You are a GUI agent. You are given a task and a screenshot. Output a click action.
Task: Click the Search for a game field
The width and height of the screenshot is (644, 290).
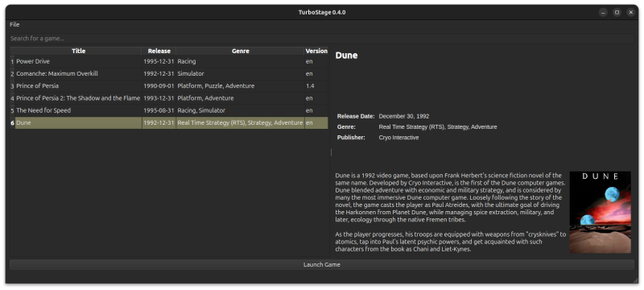click(321, 38)
